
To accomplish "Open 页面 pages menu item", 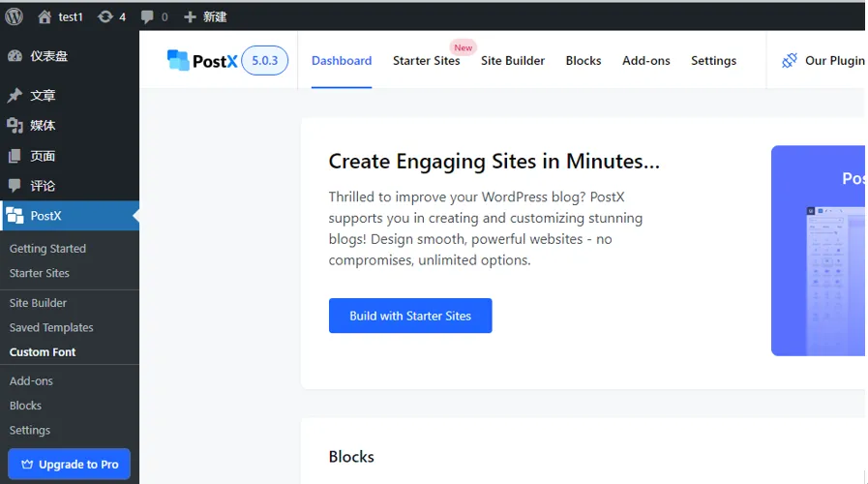I will coord(43,156).
